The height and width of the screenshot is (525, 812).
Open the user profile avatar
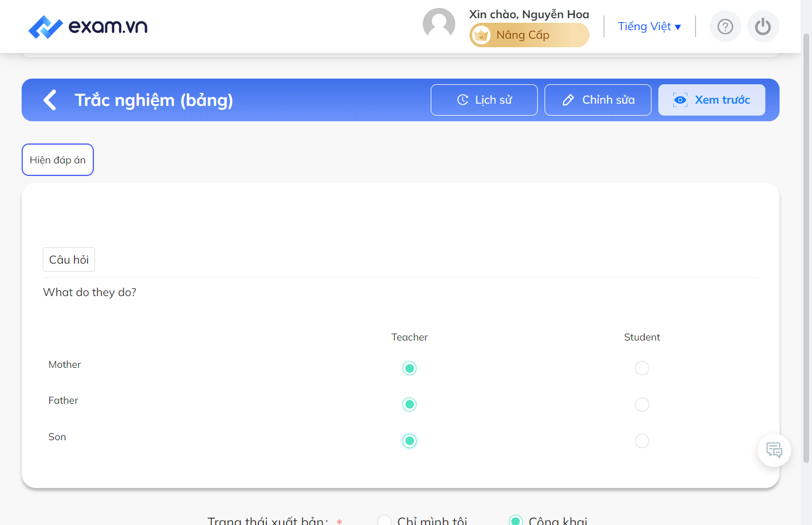point(439,24)
